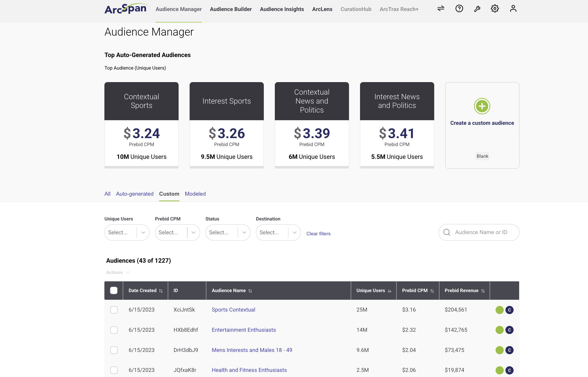Check the Entertainment Enthusiasts row checkbox
The height and width of the screenshot is (377, 588).
coord(114,330)
